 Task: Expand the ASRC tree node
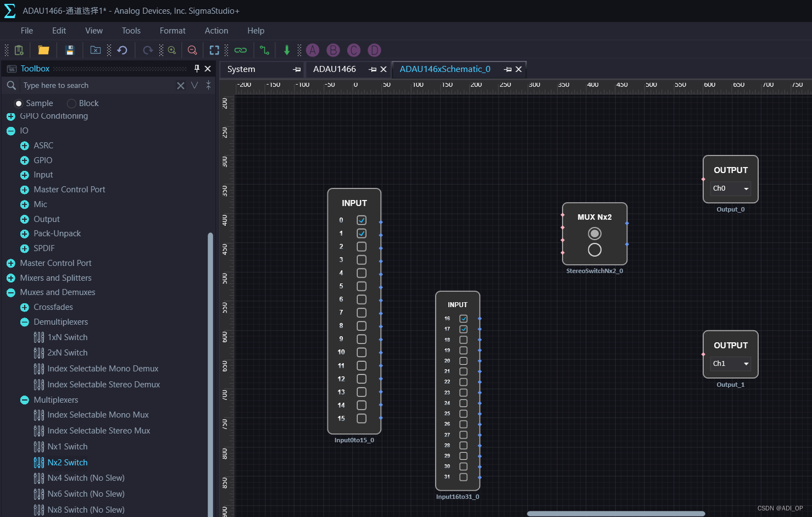24,146
